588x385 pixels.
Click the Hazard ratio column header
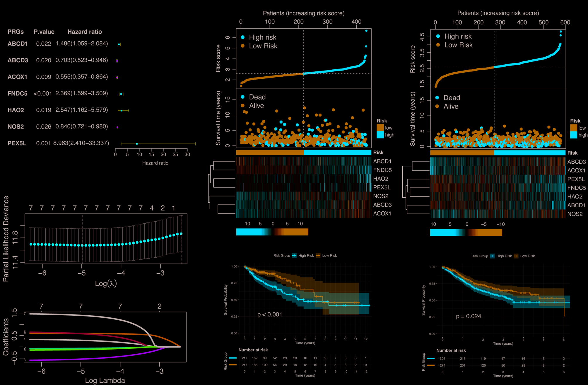(85, 32)
